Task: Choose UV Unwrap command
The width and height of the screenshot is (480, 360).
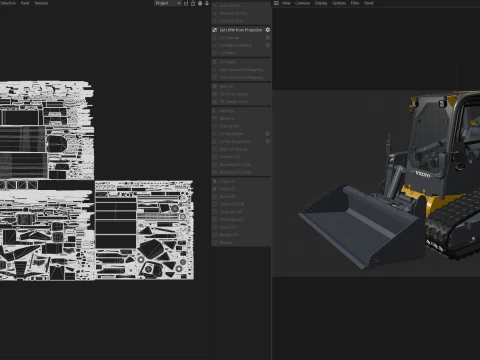Action: coord(238,38)
